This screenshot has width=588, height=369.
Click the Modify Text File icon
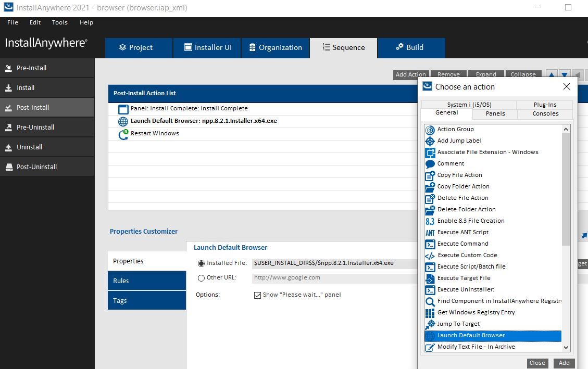430,347
